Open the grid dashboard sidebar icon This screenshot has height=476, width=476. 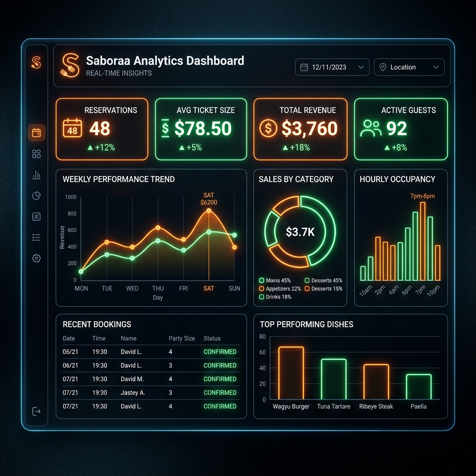[36, 154]
